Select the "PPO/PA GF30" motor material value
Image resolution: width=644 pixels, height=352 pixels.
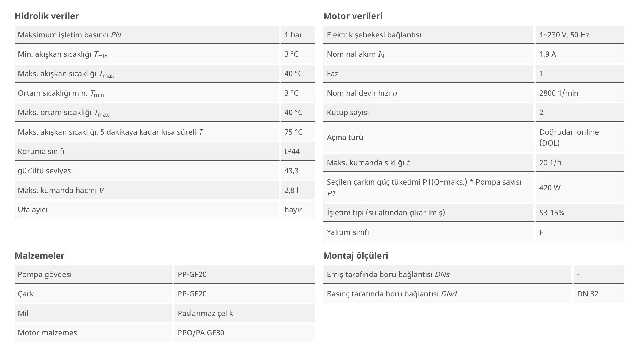[x=201, y=333]
